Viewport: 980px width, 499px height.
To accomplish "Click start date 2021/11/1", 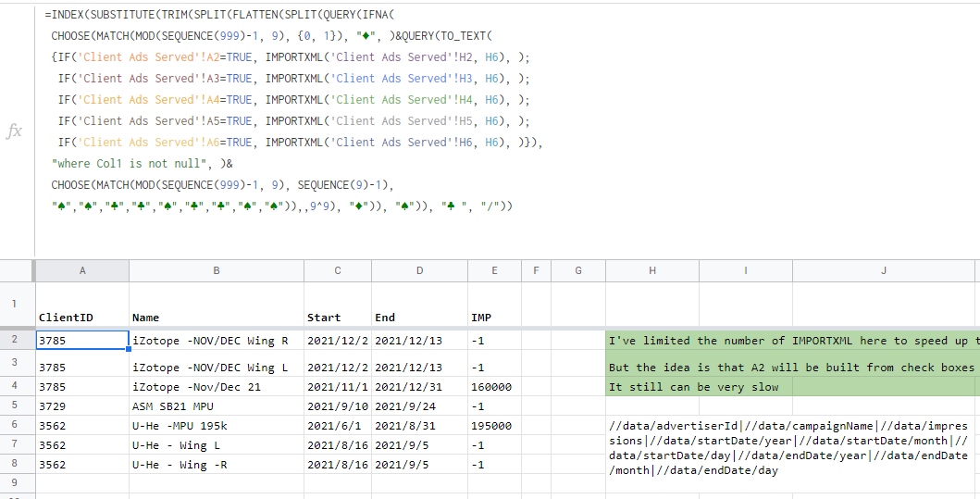I will 338,386.
